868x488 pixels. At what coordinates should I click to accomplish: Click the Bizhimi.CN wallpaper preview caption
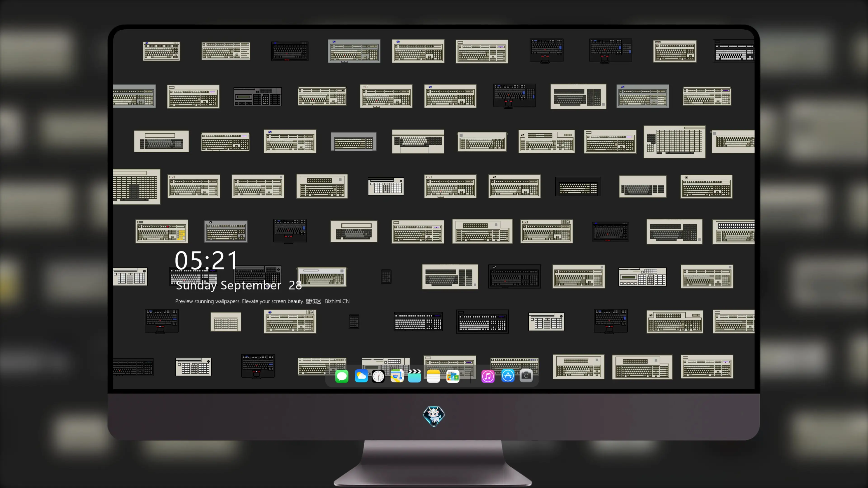tap(262, 301)
